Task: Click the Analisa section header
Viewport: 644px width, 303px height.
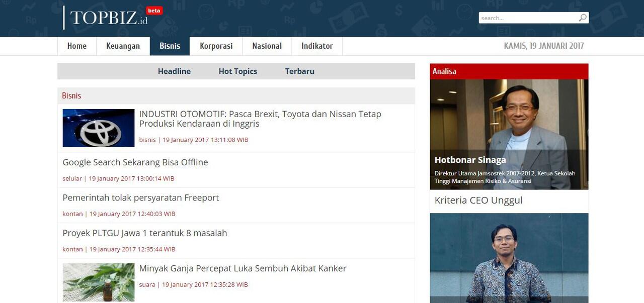Action: 509,71
